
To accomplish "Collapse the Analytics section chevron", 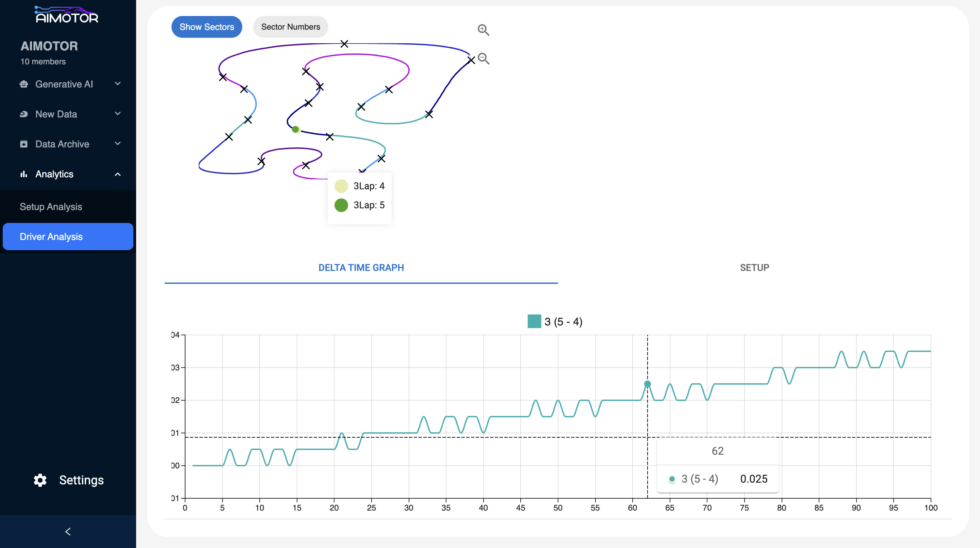I will pos(118,174).
